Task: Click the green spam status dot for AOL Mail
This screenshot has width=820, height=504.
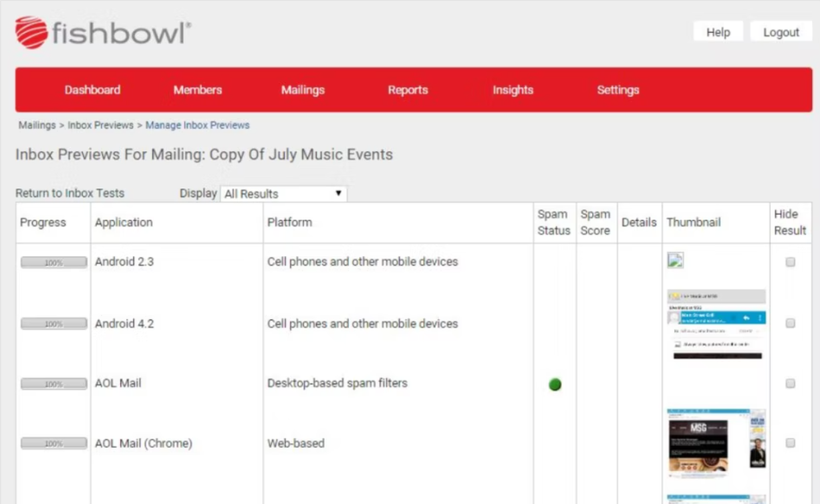Action: (555, 384)
